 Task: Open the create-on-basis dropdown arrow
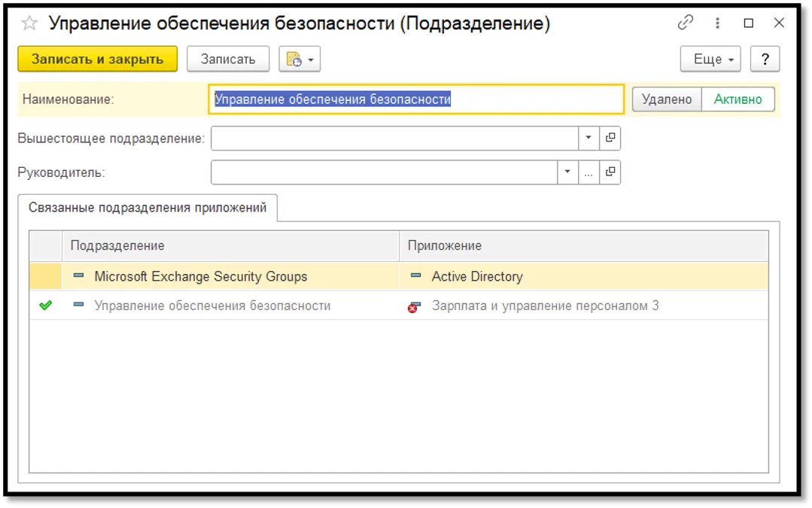tap(311, 59)
